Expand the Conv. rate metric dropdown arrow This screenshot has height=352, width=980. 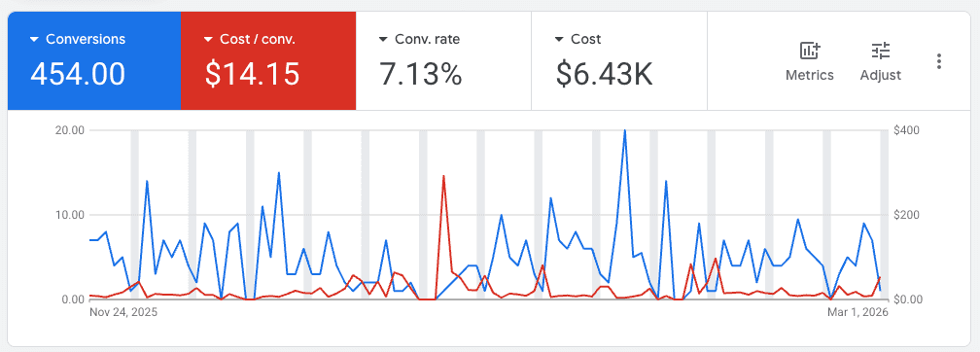tap(384, 40)
